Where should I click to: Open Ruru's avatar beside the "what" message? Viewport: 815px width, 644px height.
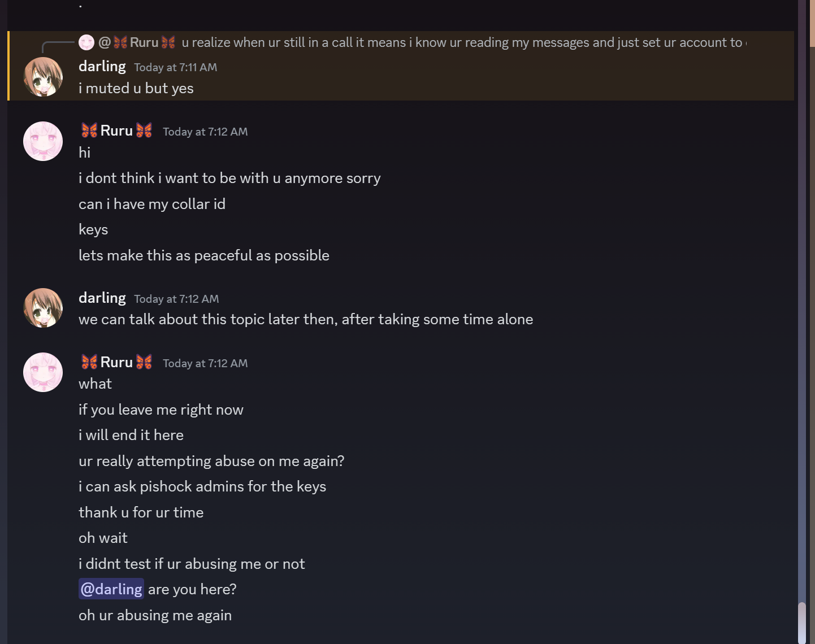click(x=43, y=372)
